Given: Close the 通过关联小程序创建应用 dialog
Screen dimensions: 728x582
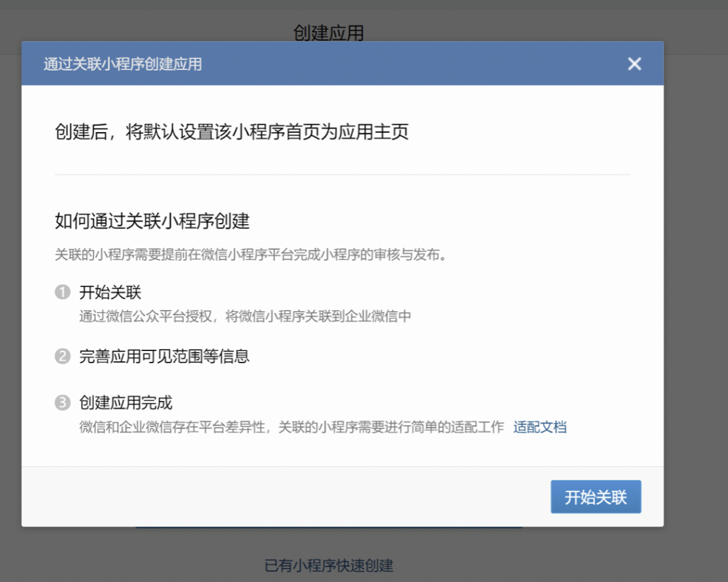Looking at the screenshot, I should pyautogui.click(x=634, y=63).
